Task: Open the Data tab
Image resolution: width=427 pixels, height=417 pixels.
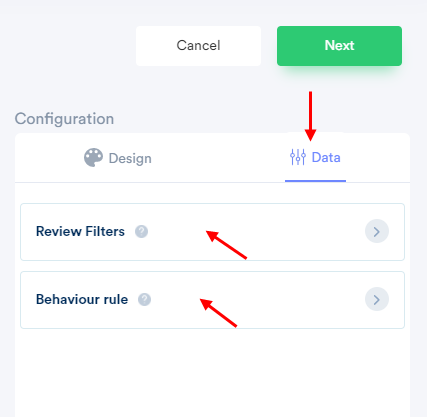Action: 315,157
